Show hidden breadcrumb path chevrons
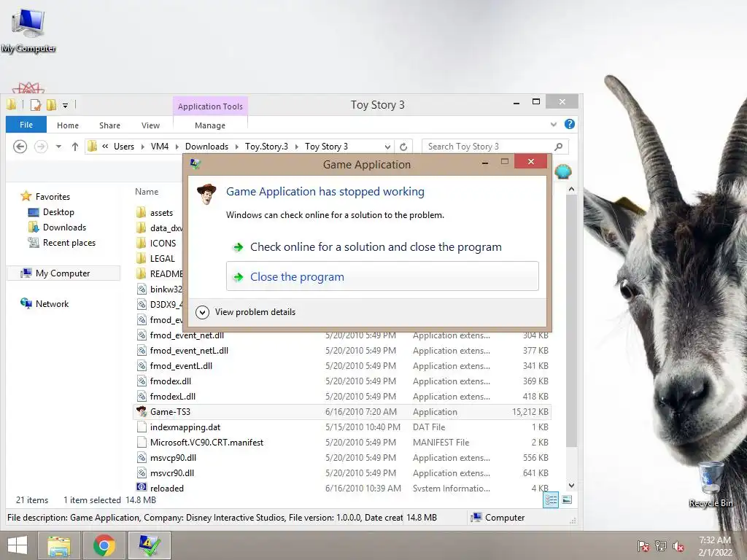This screenshot has width=747, height=560. [x=105, y=147]
